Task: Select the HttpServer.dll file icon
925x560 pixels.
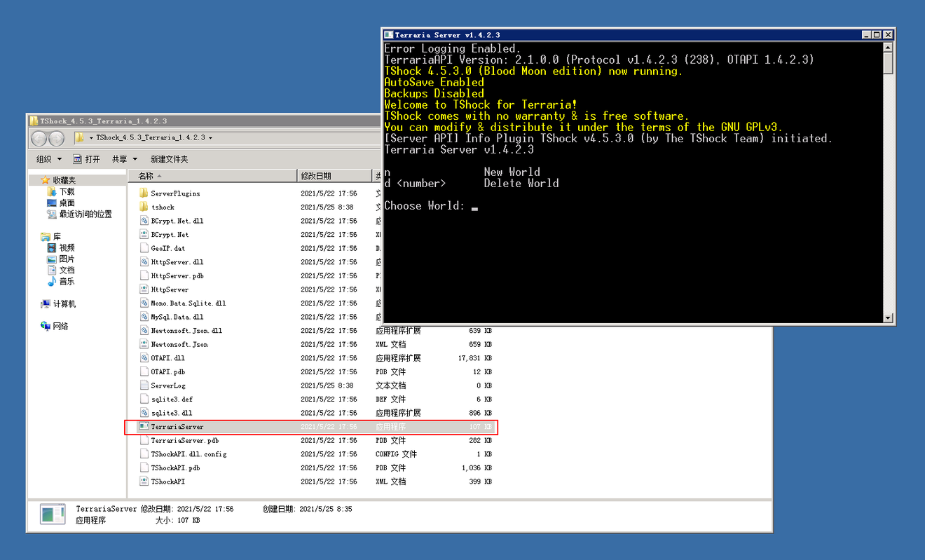Action: pos(144,261)
